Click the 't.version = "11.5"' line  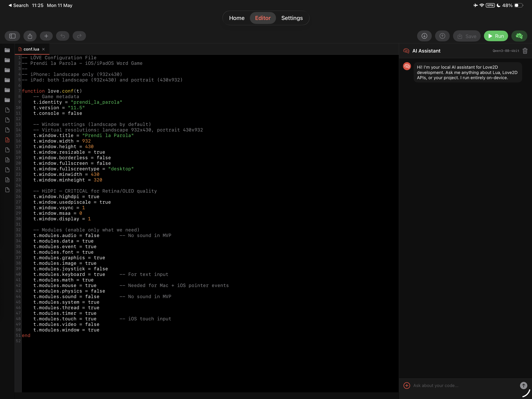click(x=59, y=108)
